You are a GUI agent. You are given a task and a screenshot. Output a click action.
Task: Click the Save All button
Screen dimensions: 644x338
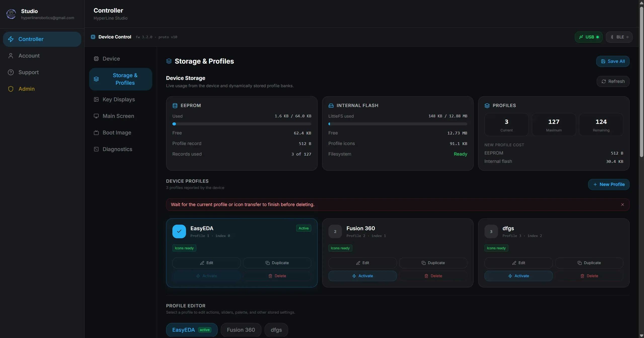(x=613, y=61)
